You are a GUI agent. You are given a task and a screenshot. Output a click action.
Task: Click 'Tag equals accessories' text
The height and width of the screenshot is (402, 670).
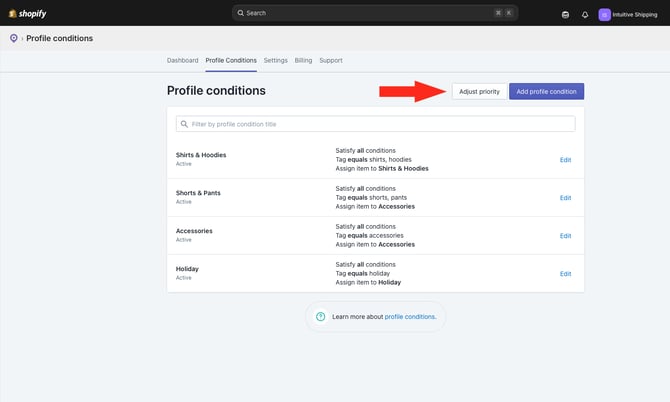coord(369,235)
